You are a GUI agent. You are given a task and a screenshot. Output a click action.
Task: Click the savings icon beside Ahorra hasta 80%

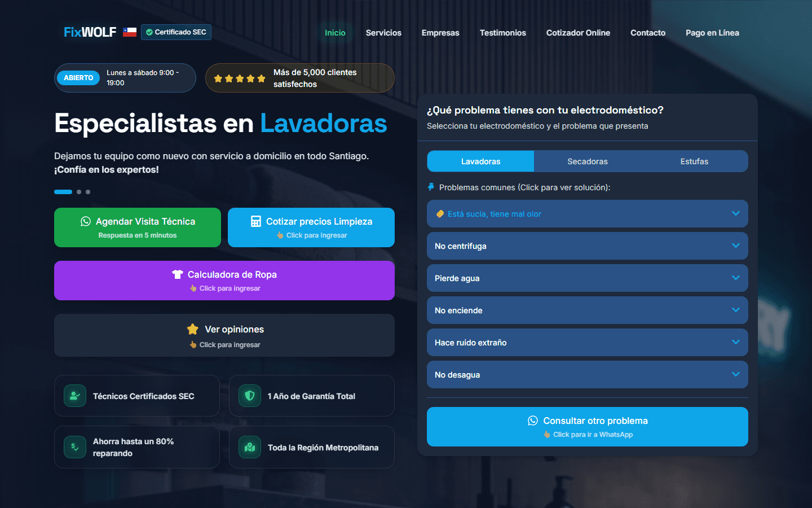point(75,447)
